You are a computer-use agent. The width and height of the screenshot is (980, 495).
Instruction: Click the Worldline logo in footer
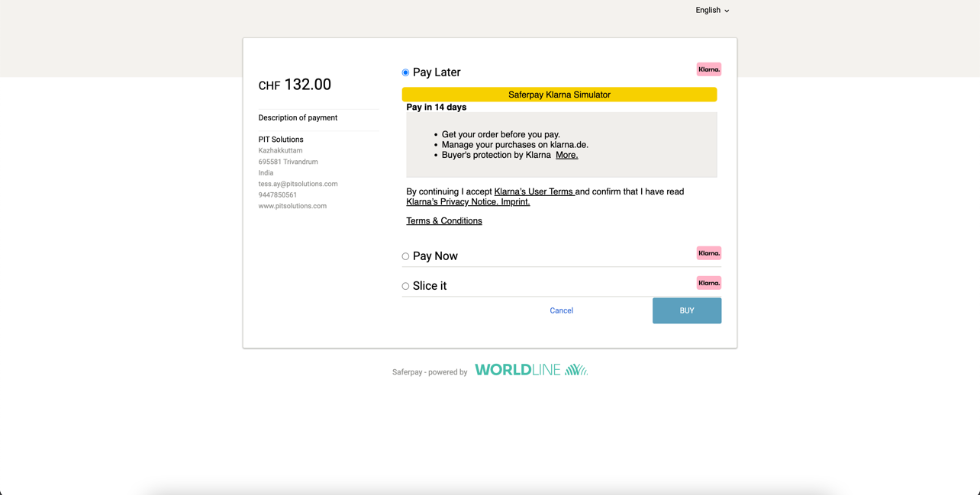531,370
